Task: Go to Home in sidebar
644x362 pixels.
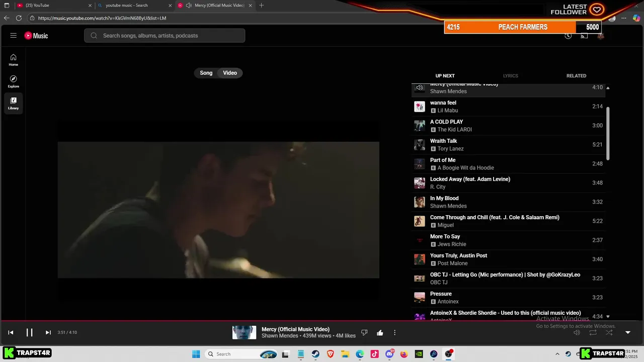Action: [x=14, y=60]
